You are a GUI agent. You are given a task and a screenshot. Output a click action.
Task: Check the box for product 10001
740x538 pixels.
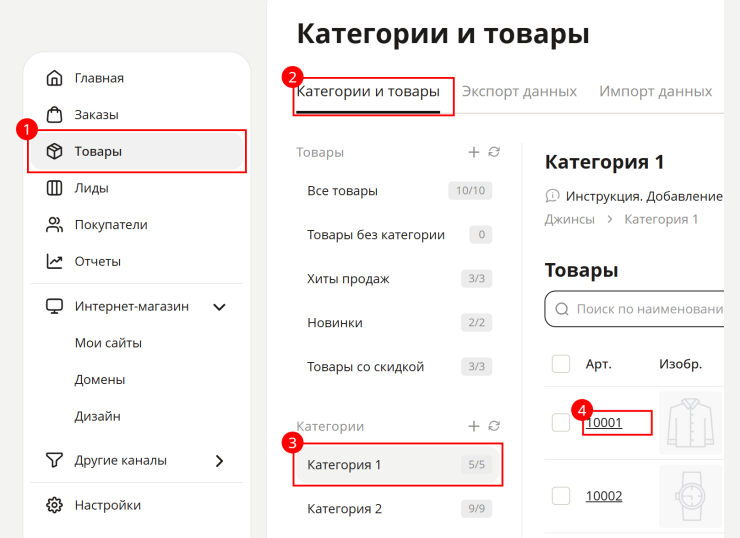(561, 422)
